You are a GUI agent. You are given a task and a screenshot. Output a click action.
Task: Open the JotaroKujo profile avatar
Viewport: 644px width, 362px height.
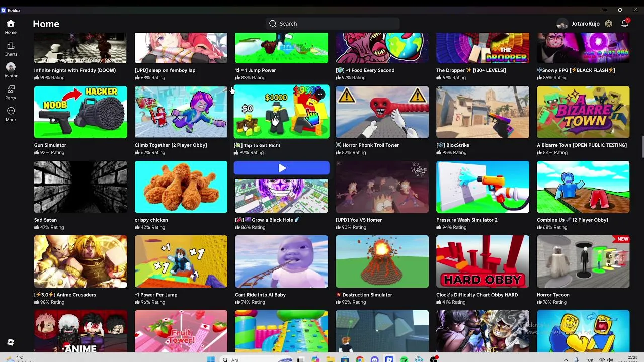(562, 24)
